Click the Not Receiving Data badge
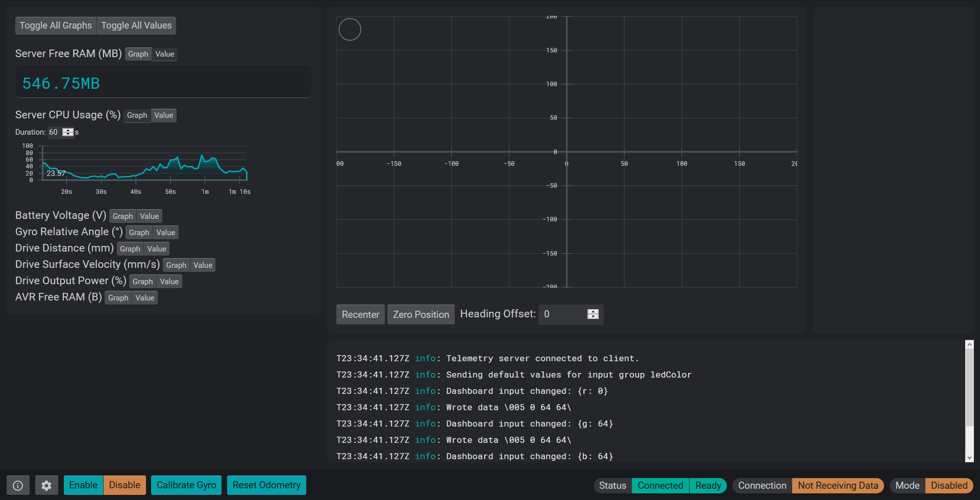The height and width of the screenshot is (500, 980). [x=838, y=486]
